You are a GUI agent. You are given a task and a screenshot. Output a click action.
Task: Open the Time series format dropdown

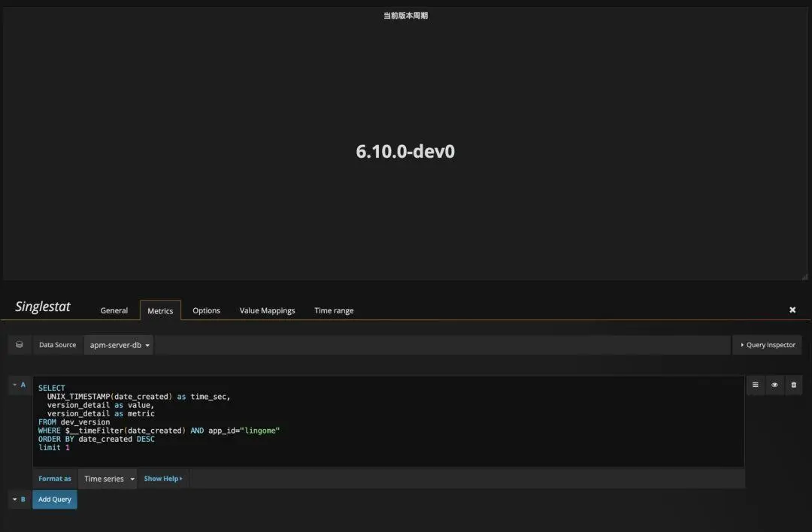pyautogui.click(x=108, y=479)
